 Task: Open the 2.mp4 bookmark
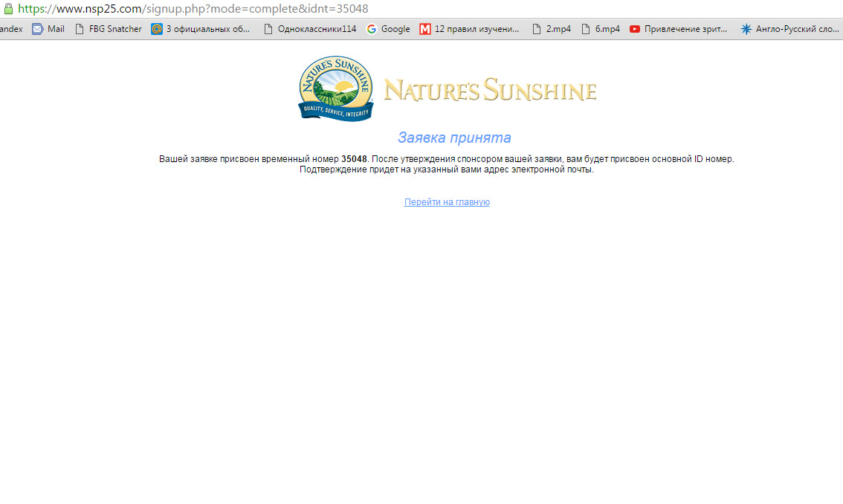coord(551,29)
